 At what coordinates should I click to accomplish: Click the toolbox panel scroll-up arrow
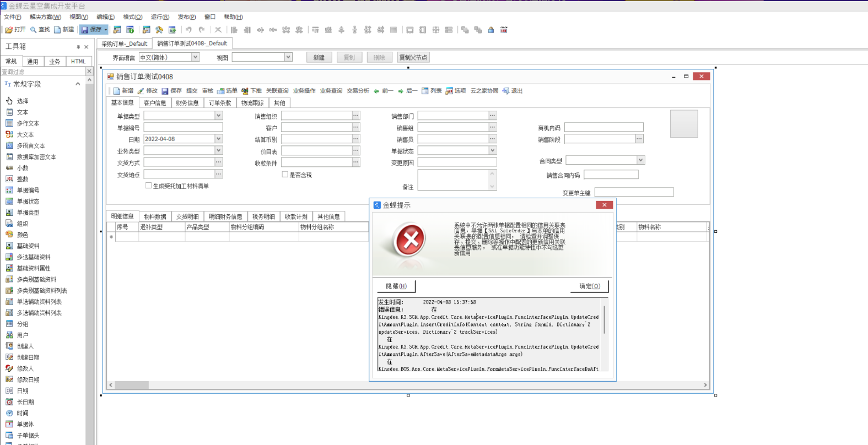pyautogui.click(x=89, y=80)
